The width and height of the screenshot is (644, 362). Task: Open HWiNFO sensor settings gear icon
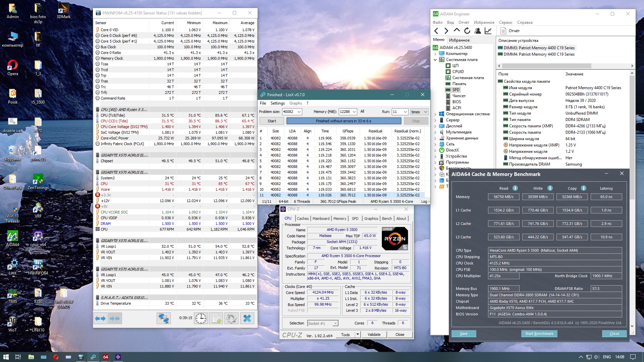point(231,318)
